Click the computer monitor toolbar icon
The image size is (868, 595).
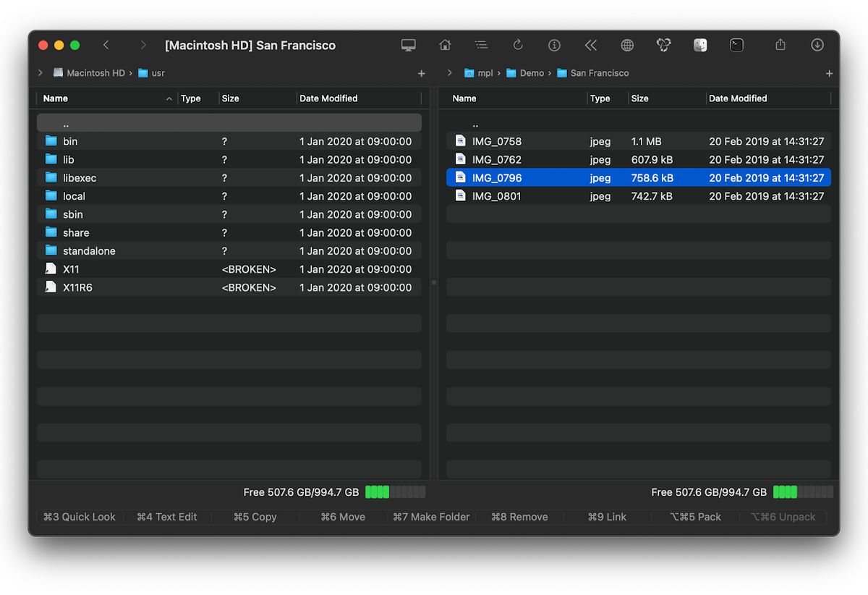click(x=409, y=45)
